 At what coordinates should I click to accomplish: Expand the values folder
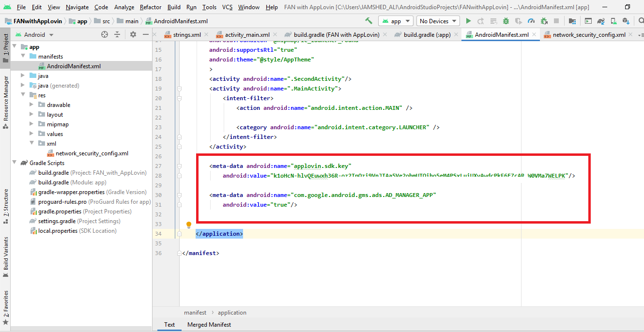pyautogui.click(x=32, y=134)
